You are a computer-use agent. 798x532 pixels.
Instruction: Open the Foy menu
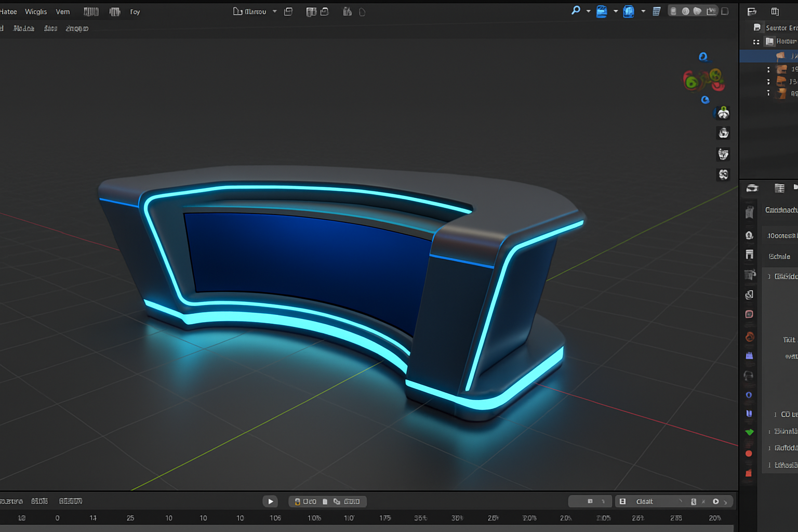pos(135,11)
